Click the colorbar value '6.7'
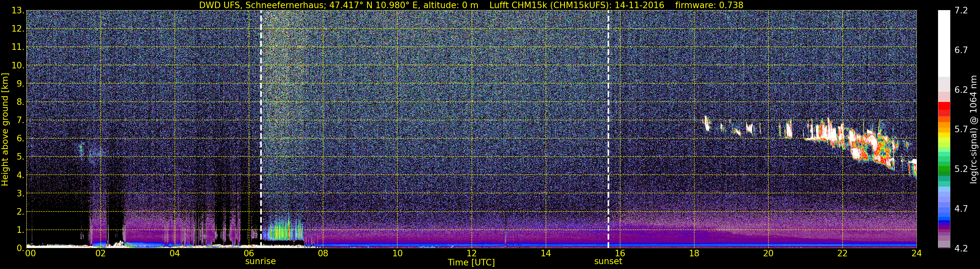 (961, 50)
